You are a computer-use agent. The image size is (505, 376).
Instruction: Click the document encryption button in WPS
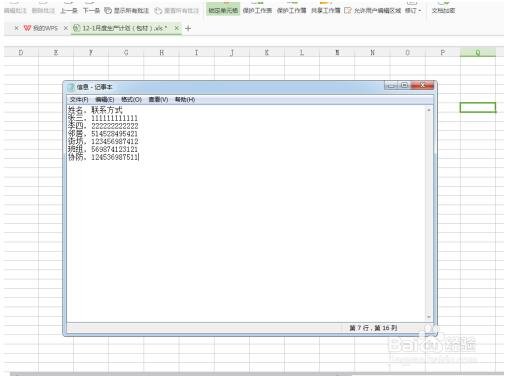click(x=443, y=10)
